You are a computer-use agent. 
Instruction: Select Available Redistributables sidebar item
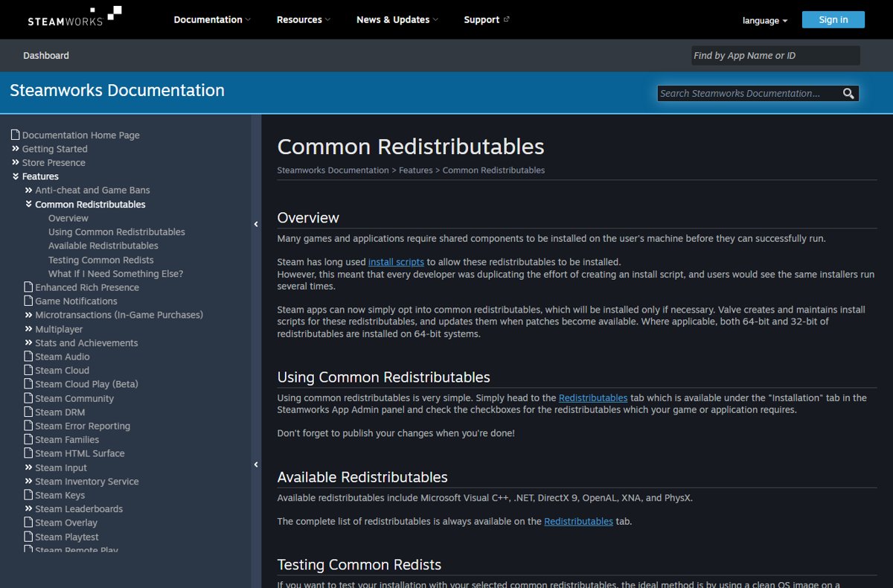pos(103,246)
